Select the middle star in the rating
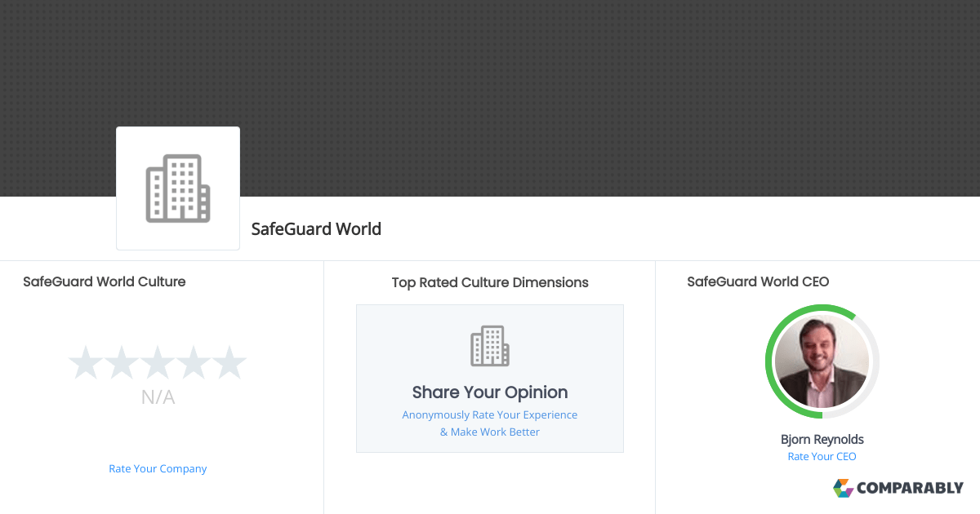Viewport: 980px width, 514px height. 158,361
